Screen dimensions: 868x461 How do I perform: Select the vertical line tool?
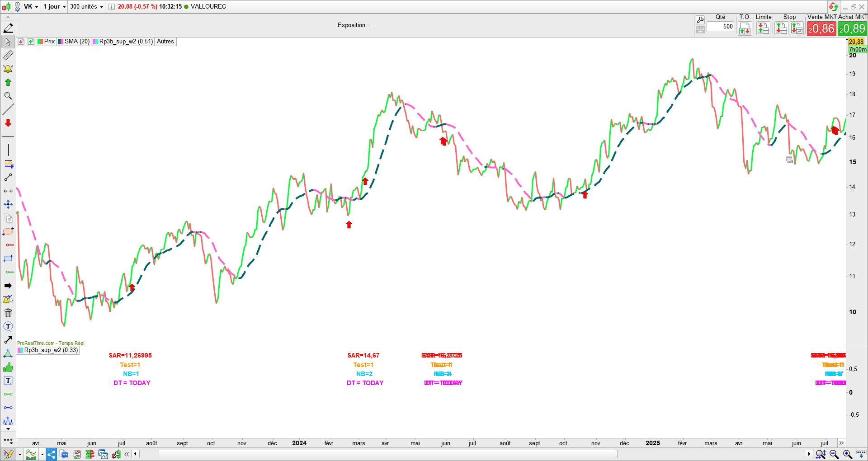click(8, 150)
